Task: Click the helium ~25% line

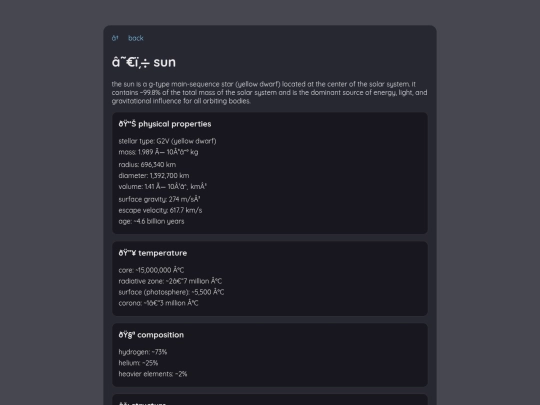Action: pyautogui.click(x=138, y=363)
